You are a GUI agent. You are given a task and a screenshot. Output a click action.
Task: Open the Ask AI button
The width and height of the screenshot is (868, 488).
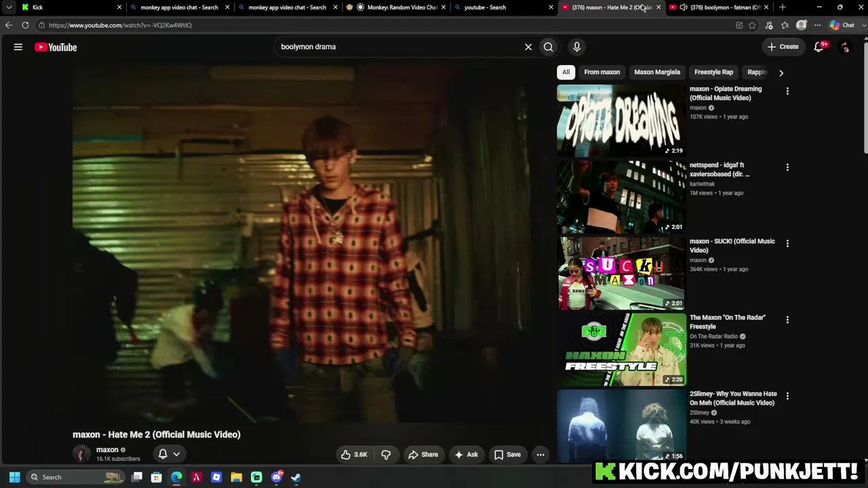pos(467,455)
